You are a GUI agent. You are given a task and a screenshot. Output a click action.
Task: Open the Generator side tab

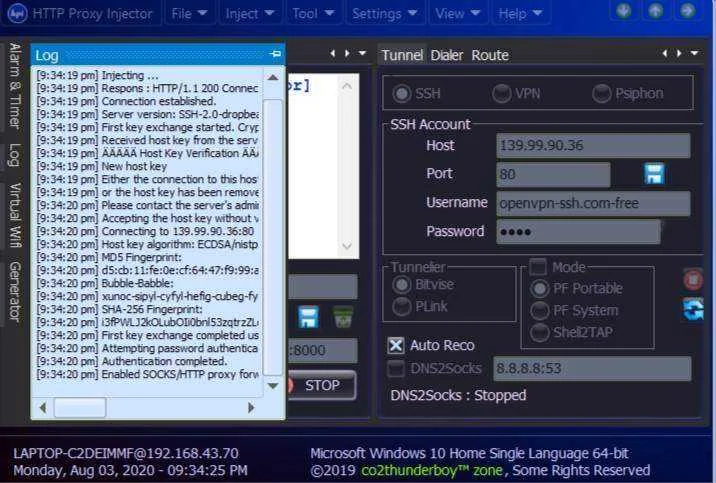tap(15, 291)
